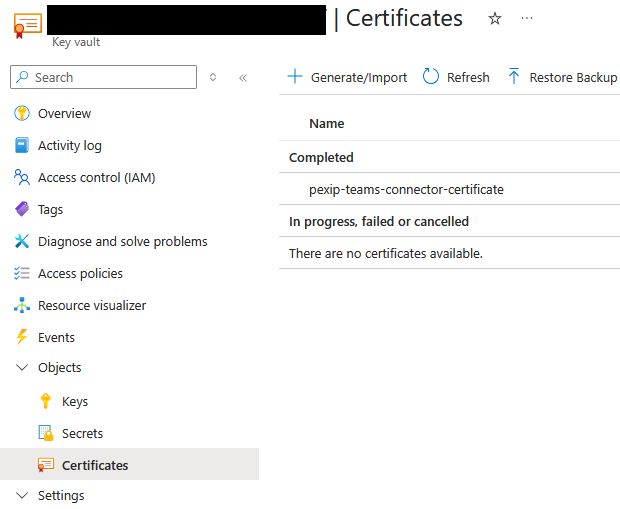Go to Access control (IAM)
This screenshot has height=509, width=620.
click(x=96, y=177)
